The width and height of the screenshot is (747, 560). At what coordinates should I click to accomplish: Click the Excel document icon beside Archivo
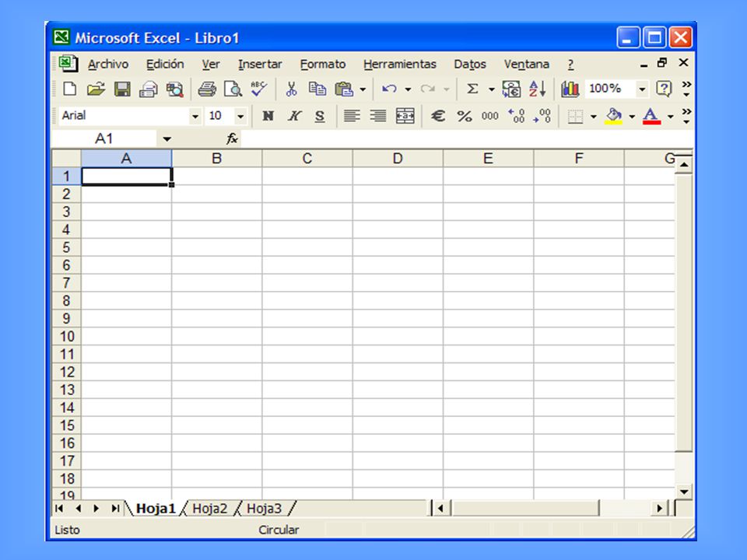[68, 63]
